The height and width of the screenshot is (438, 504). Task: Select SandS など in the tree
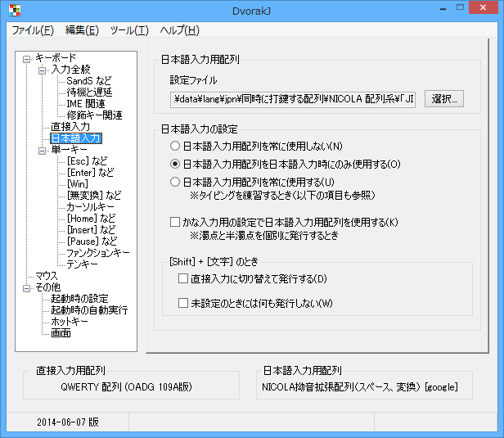[x=89, y=81]
